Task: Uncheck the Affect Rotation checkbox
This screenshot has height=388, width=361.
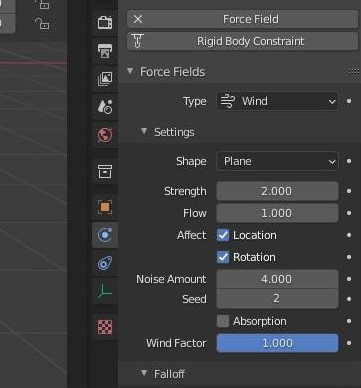Action: coord(223,257)
